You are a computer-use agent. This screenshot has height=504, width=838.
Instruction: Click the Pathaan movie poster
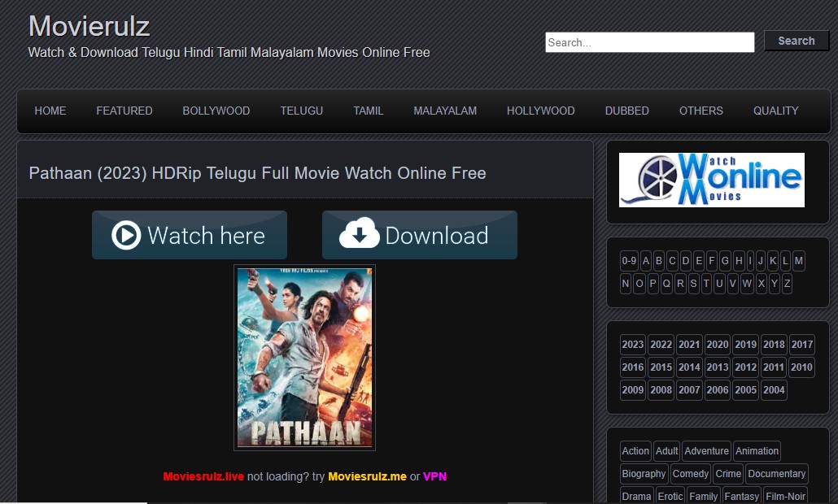pyautogui.click(x=304, y=358)
